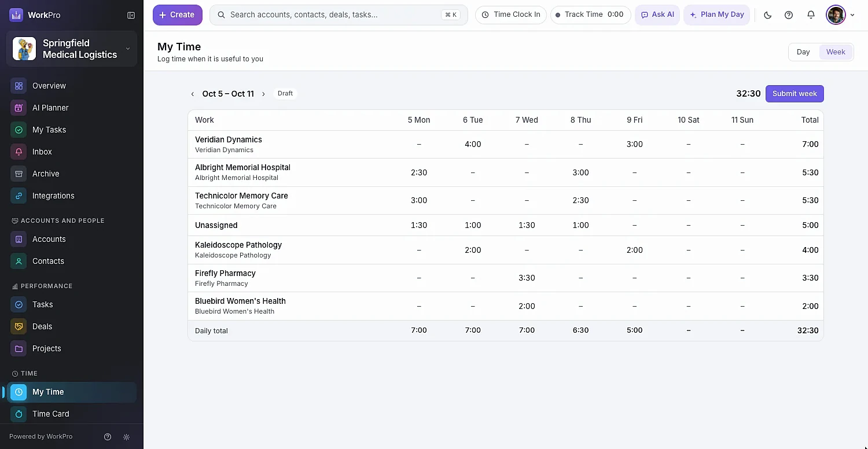Open the Inbox sidebar item
Image resolution: width=868 pixels, height=449 pixels.
(72, 152)
